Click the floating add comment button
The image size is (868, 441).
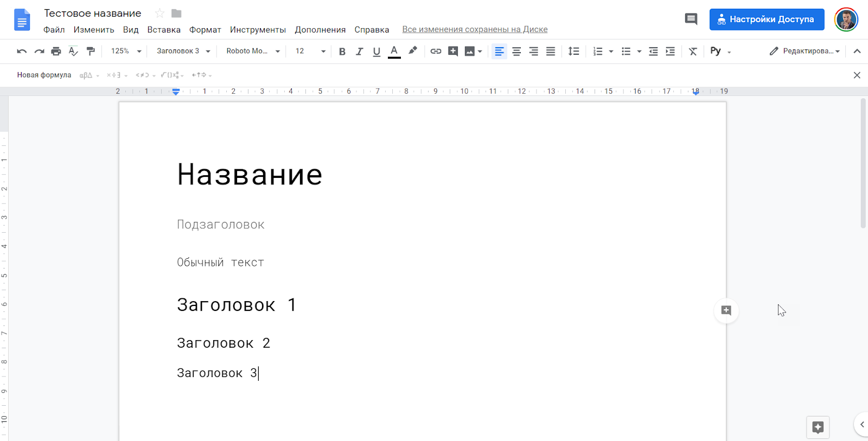pos(726,310)
